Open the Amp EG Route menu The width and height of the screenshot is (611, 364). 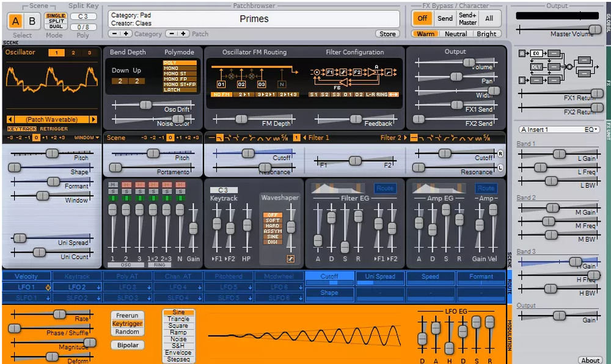[486, 189]
